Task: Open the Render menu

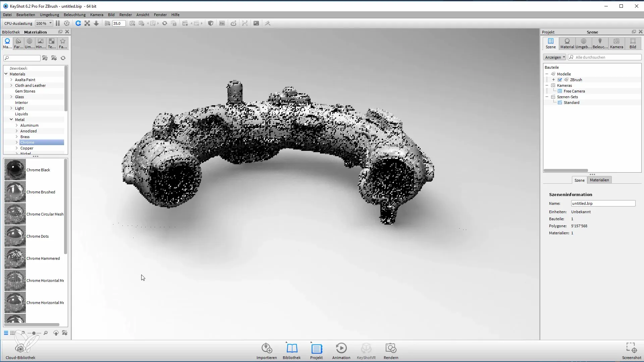Action: coord(125,15)
